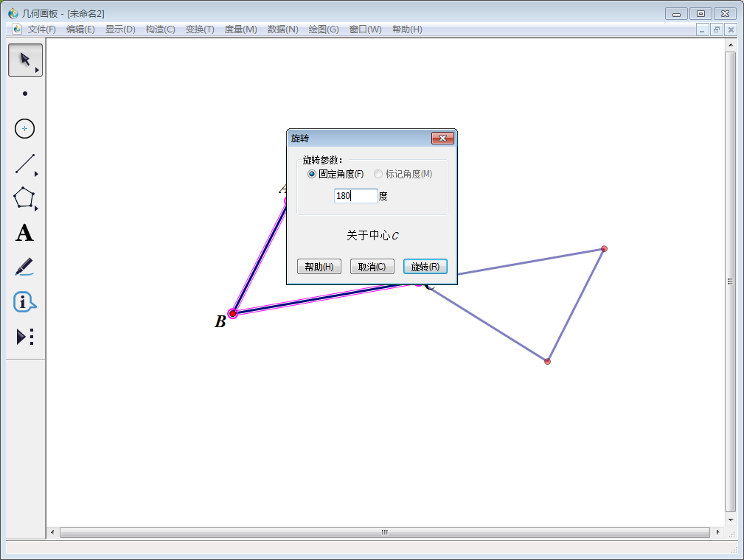The height and width of the screenshot is (560, 744).
Task: Click the vertical scrollbar thumb
Action: point(731,281)
